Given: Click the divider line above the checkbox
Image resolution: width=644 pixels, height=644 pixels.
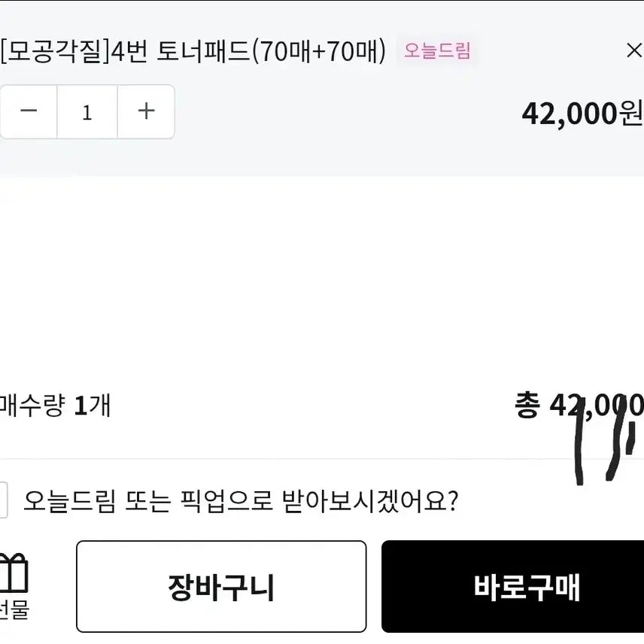Looking at the screenshot, I should point(301,459).
